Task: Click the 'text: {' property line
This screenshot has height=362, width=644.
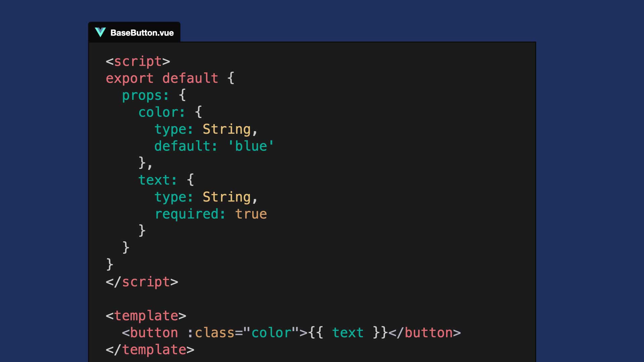Action: pyautogui.click(x=166, y=180)
